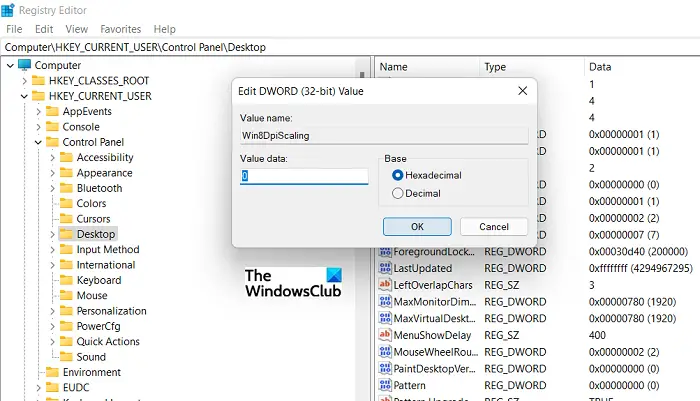Confirm the DWORD edit with OK
This screenshot has width=700, height=401.
(417, 226)
